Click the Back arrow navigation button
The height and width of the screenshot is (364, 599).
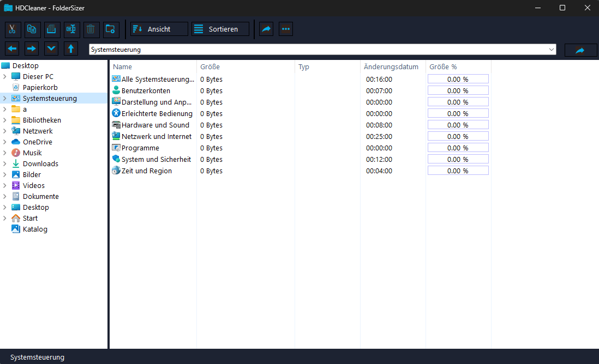tap(12, 48)
